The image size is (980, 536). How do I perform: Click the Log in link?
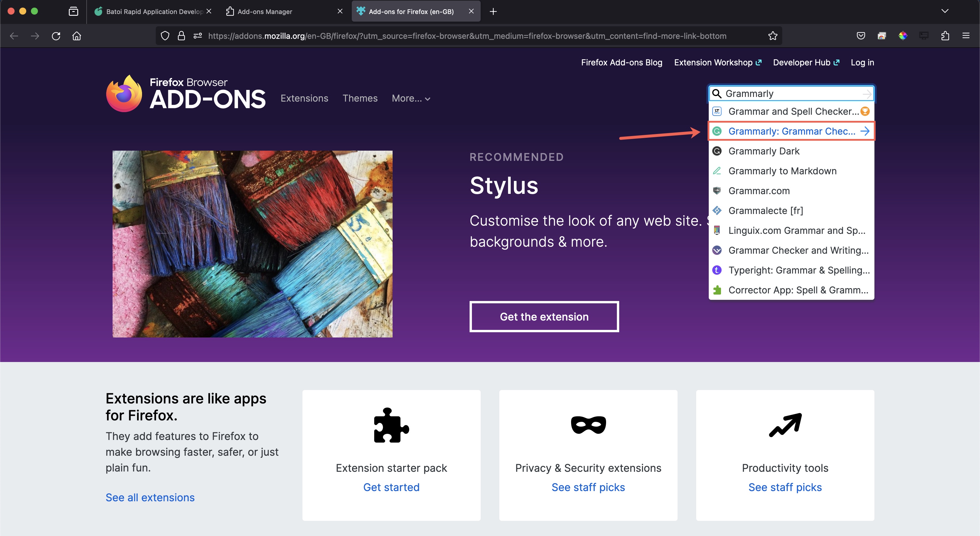[x=862, y=62]
